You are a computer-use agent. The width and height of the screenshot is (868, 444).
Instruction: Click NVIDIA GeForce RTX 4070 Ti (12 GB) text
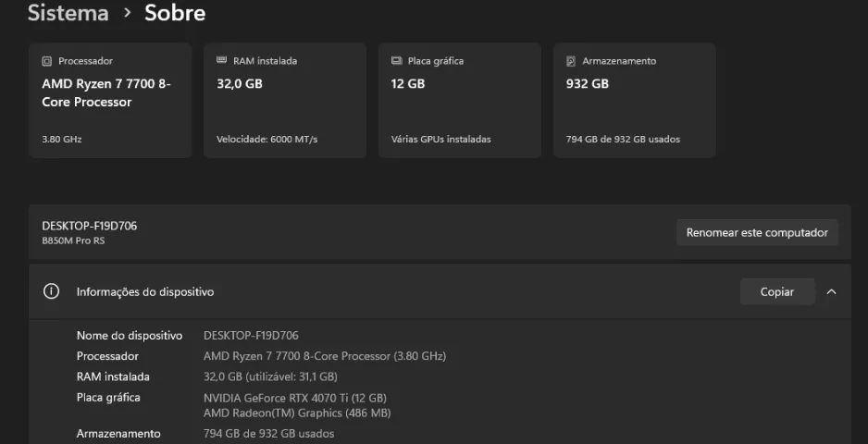coord(295,398)
